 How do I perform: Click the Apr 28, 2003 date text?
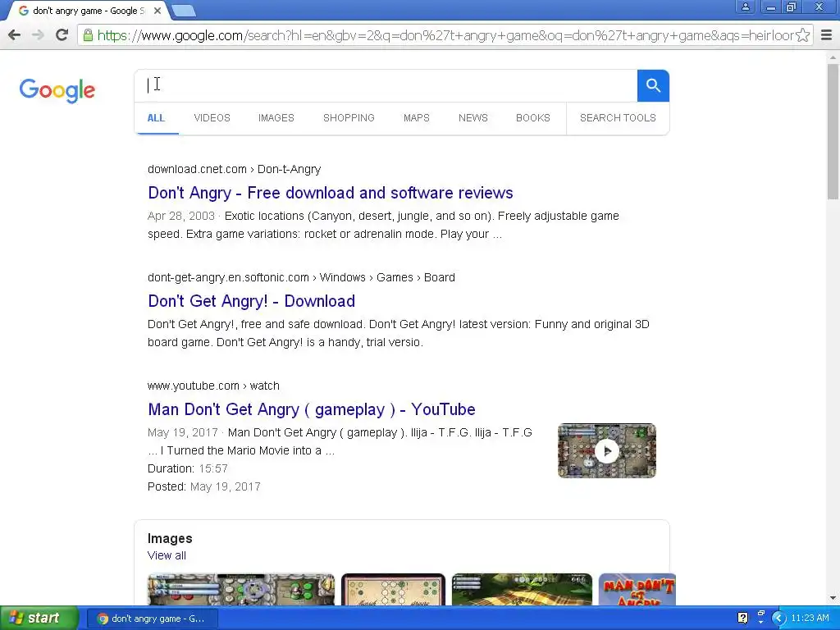(x=181, y=216)
